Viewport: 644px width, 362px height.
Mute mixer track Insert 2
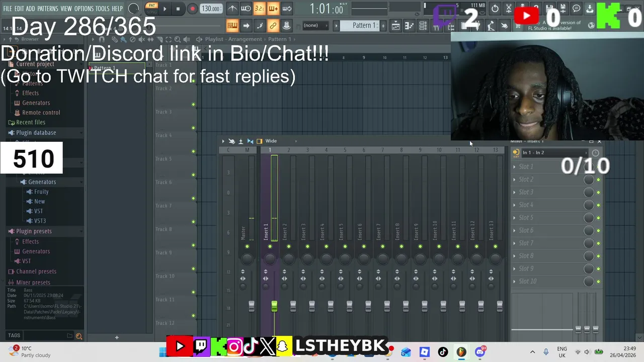[x=288, y=246]
